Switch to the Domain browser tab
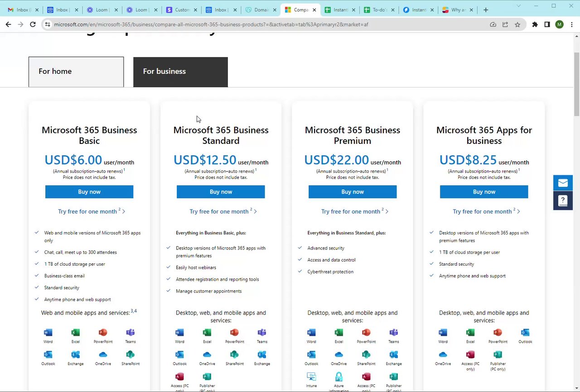Viewport: 580px width, 392px height. [x=261, y=10]
